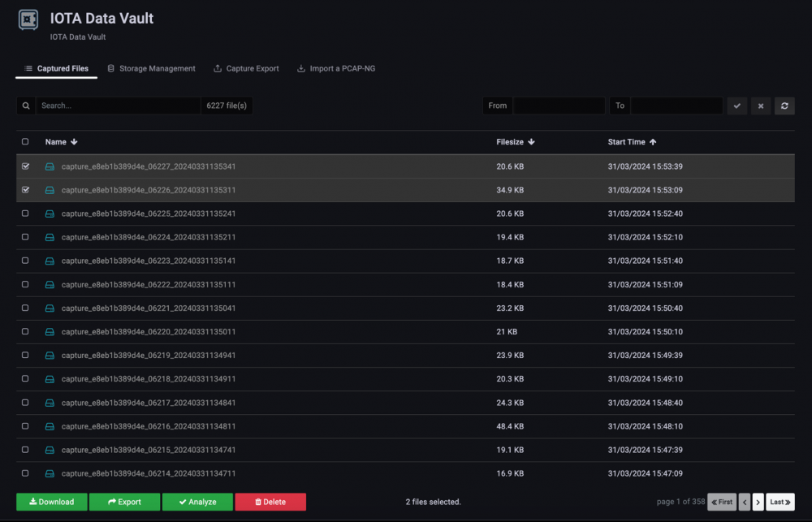Tick checkbox for capture 06224 file
The width and height of the screenshot is (812, 522).
(x=25, y=237)
